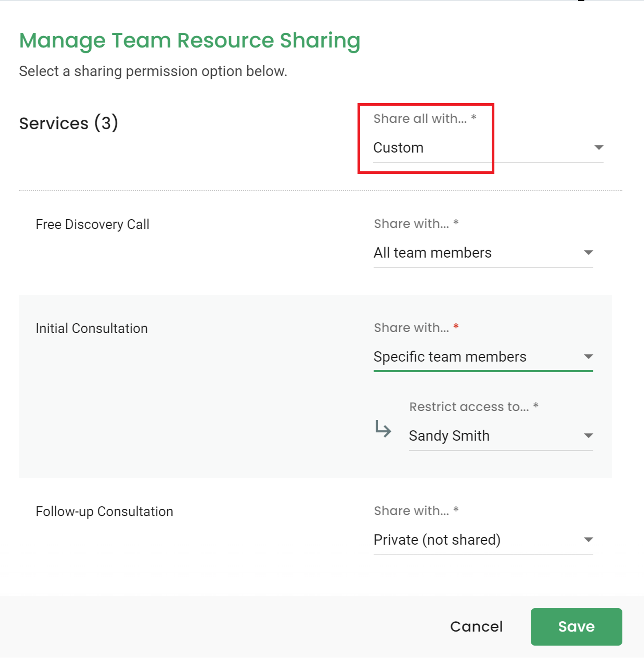This screenshot has width=644, height=660.
Task: Save the sharing settings
Action: 576,627
